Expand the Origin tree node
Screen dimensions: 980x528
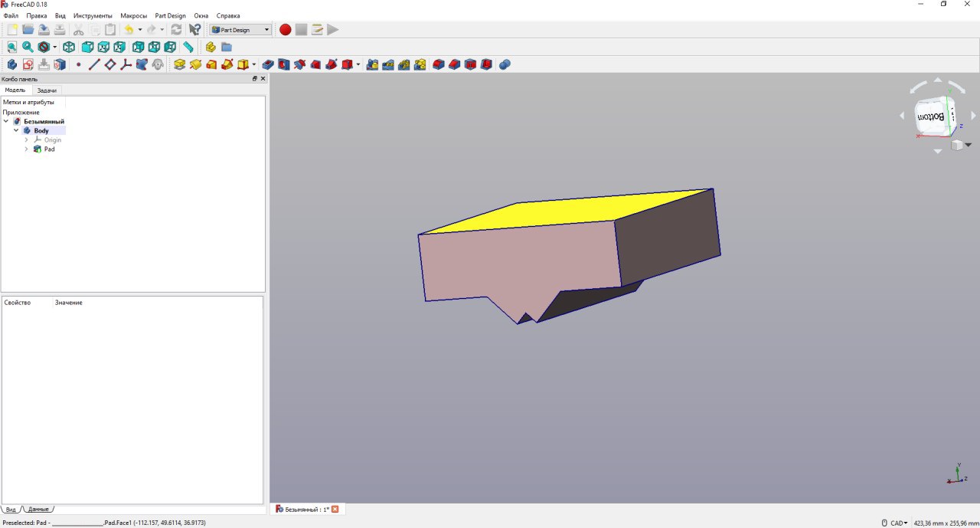tap(26, 139)
